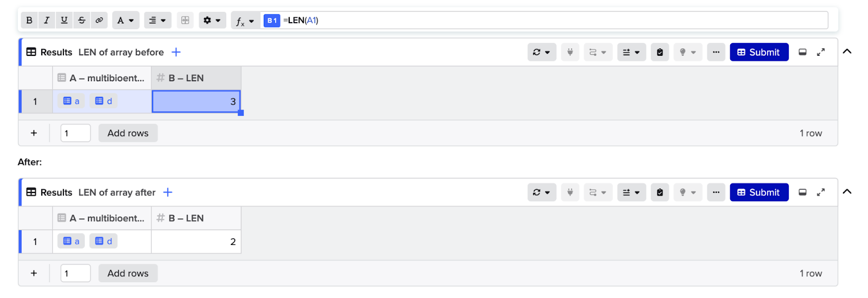Expand top table to fullscreen
Image resolution: width=868 pixels, height=298 pixels.
pos(821,52)
